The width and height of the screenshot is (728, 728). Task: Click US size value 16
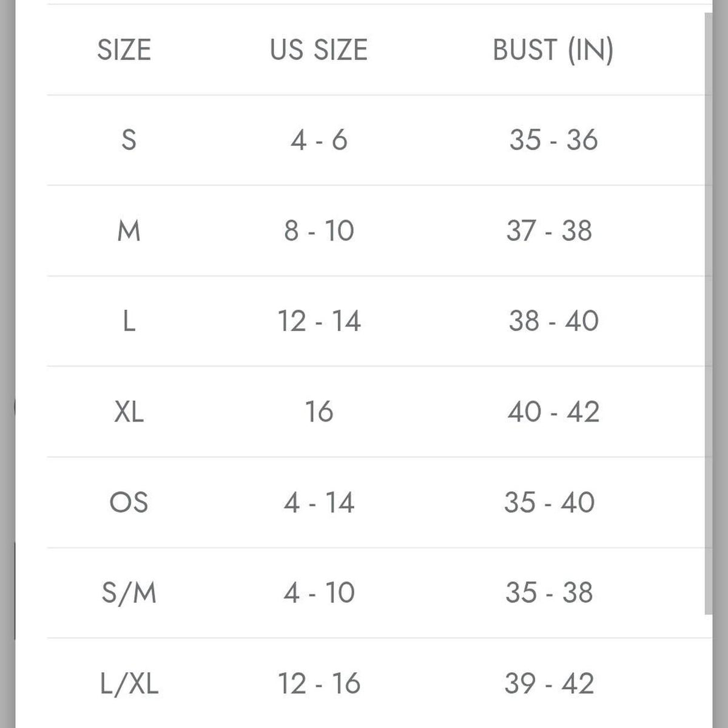coord(319,412)
